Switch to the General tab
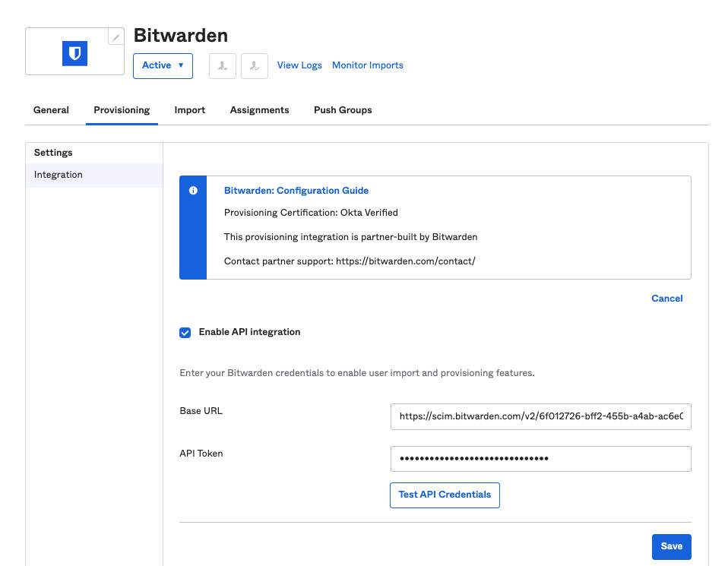 click(51, 110)
